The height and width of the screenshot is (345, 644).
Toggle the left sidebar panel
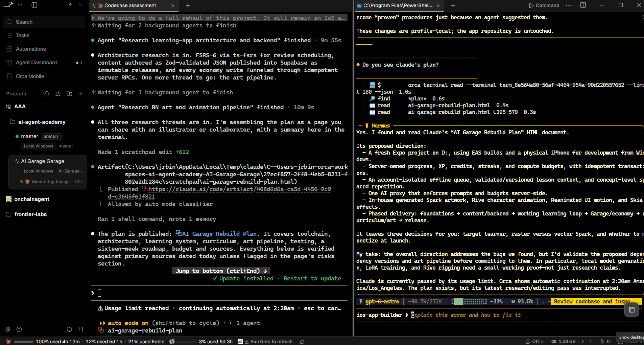pyautogui.click(x=34, y=5)
